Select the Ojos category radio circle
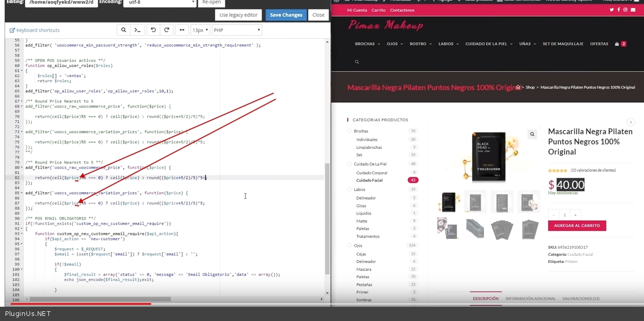The image size is (644, 321). click(349, 246)
